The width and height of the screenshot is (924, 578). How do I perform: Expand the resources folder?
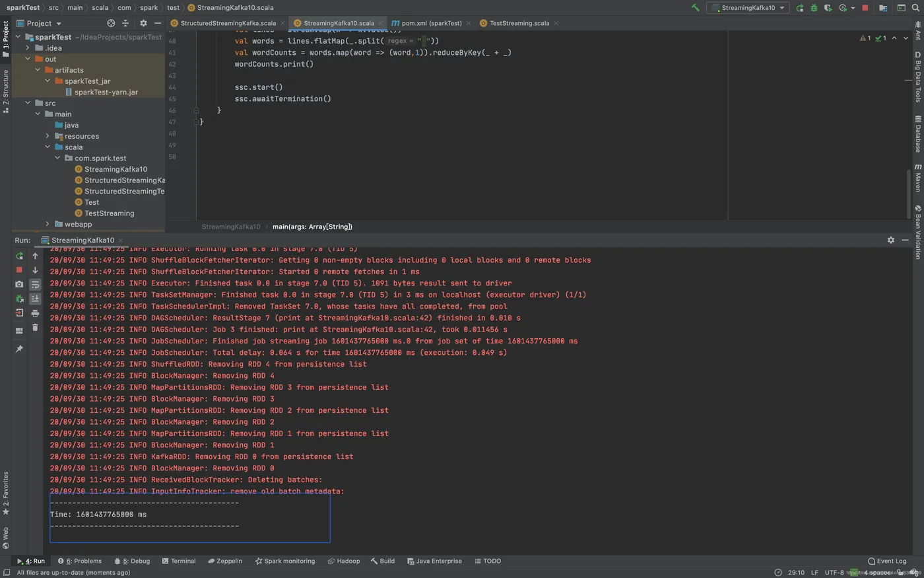pos(48,136)
